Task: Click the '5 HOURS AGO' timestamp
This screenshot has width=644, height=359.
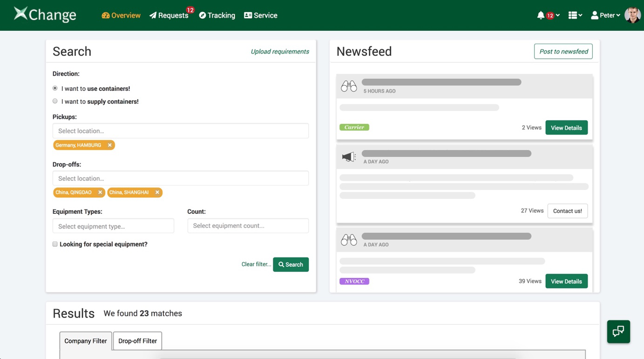Action: [x=380, y=91]
